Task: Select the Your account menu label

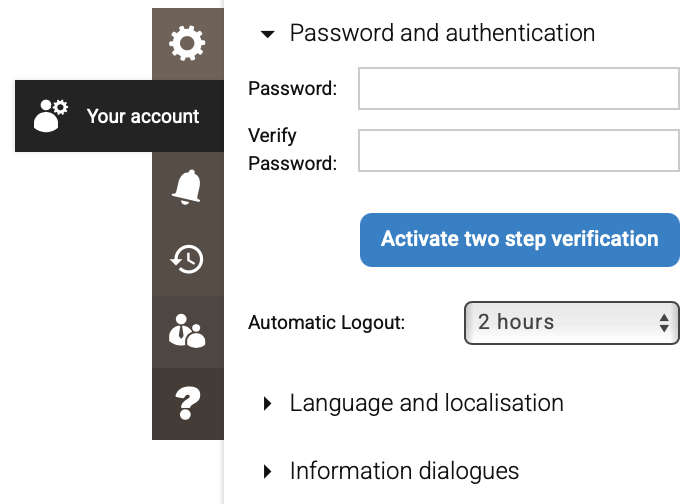Action: point(143,116)
